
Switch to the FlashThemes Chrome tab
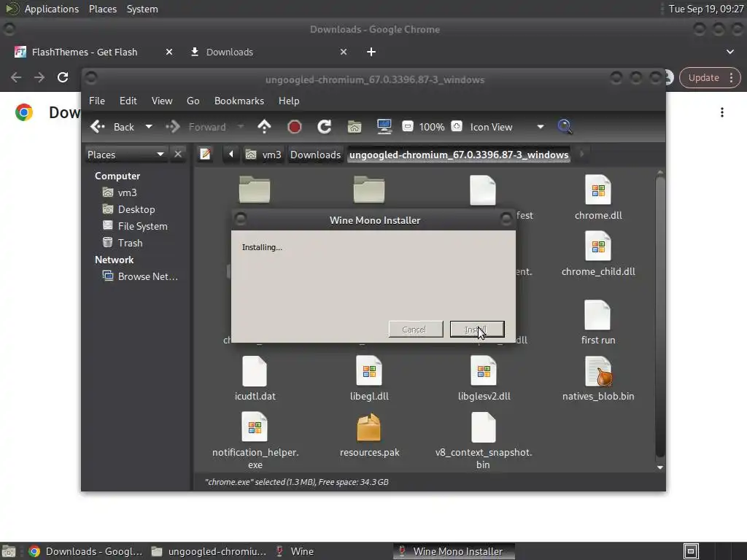click(84, 52)
